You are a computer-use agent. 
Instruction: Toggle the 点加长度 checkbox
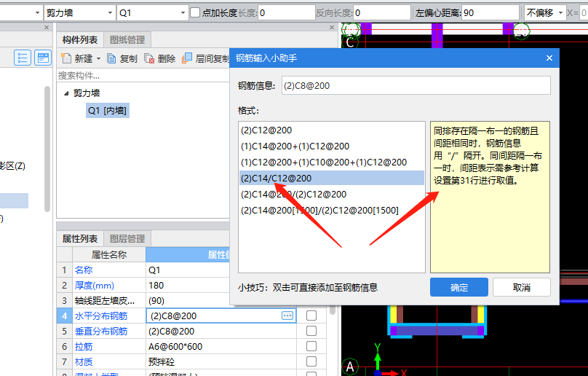tap(195, 13)
